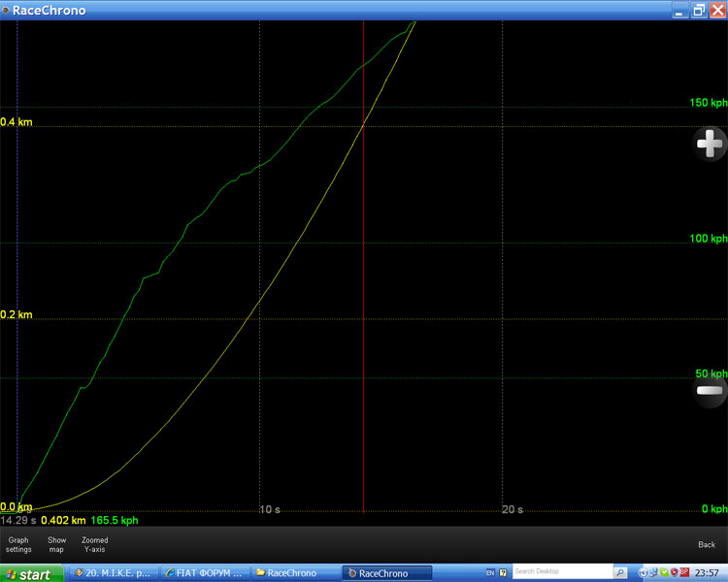
Task: Click the system clock showing 23:57
Action: pos(707,572)
